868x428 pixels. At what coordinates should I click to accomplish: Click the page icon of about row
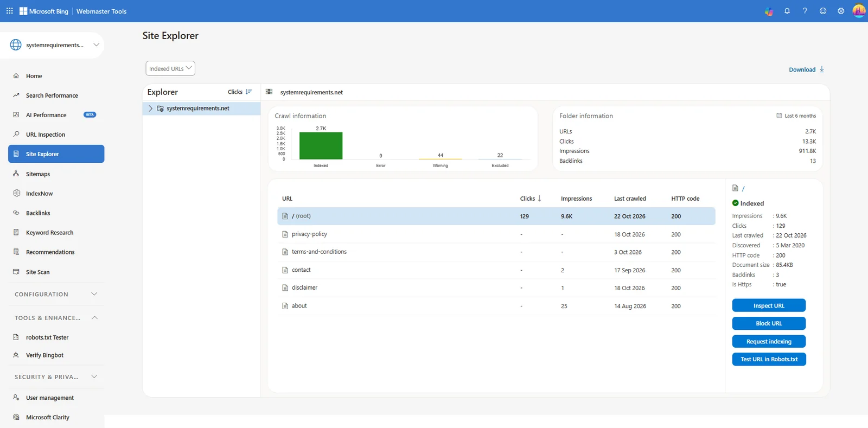285,306
